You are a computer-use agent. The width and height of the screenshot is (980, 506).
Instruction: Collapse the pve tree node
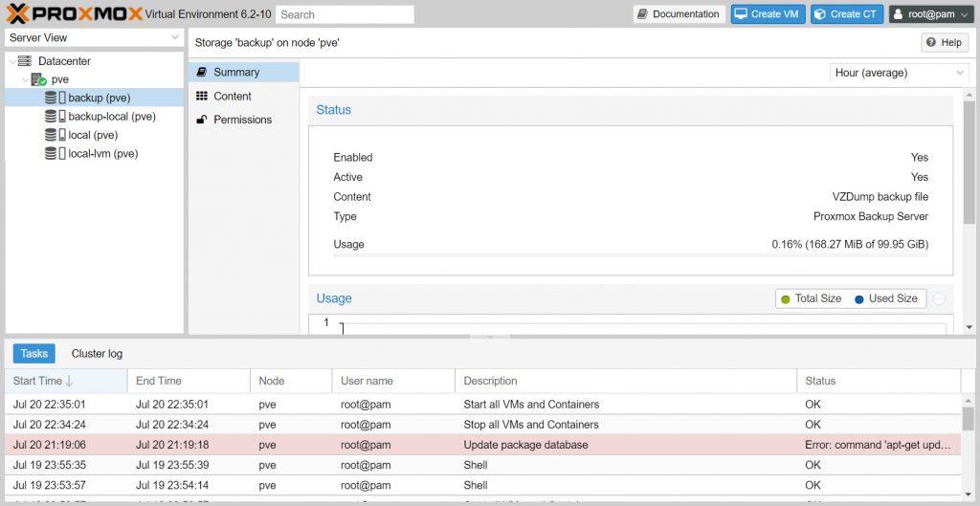(25, 80)
